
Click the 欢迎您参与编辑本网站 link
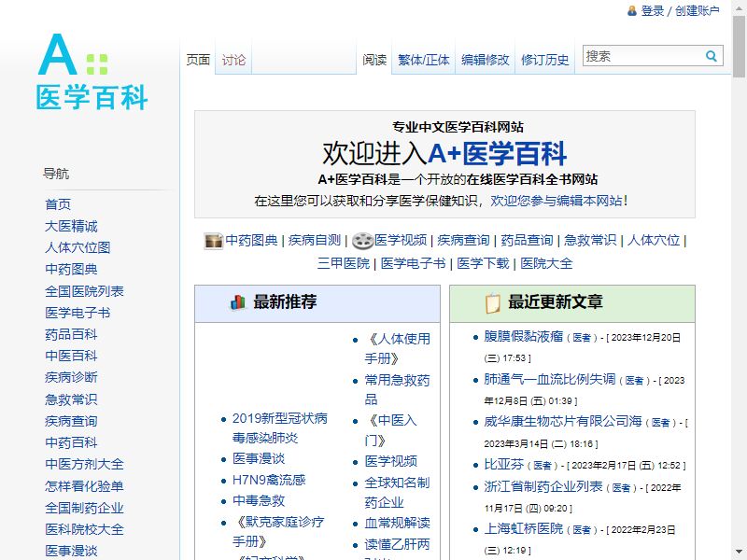(x=557, y=201)
